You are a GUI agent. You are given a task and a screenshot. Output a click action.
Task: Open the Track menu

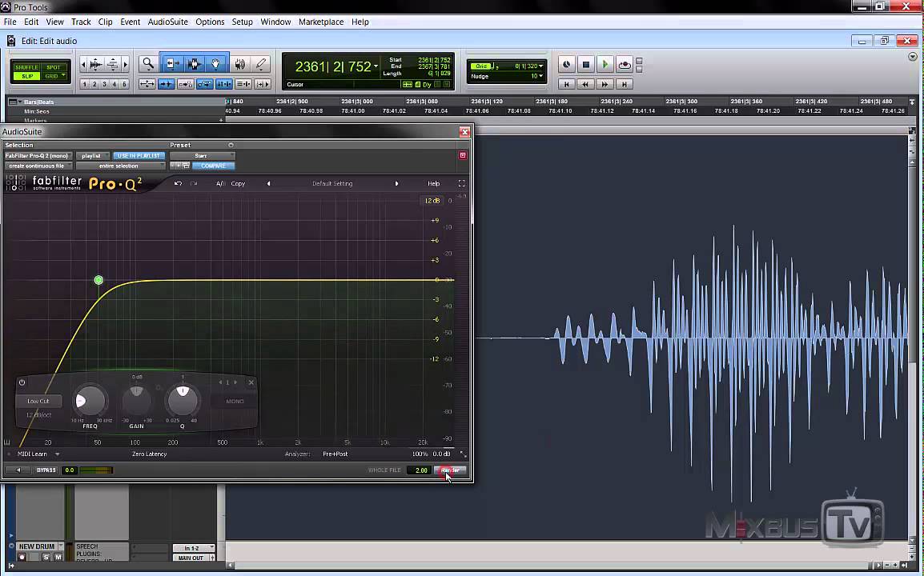click(x=81, y=22)
